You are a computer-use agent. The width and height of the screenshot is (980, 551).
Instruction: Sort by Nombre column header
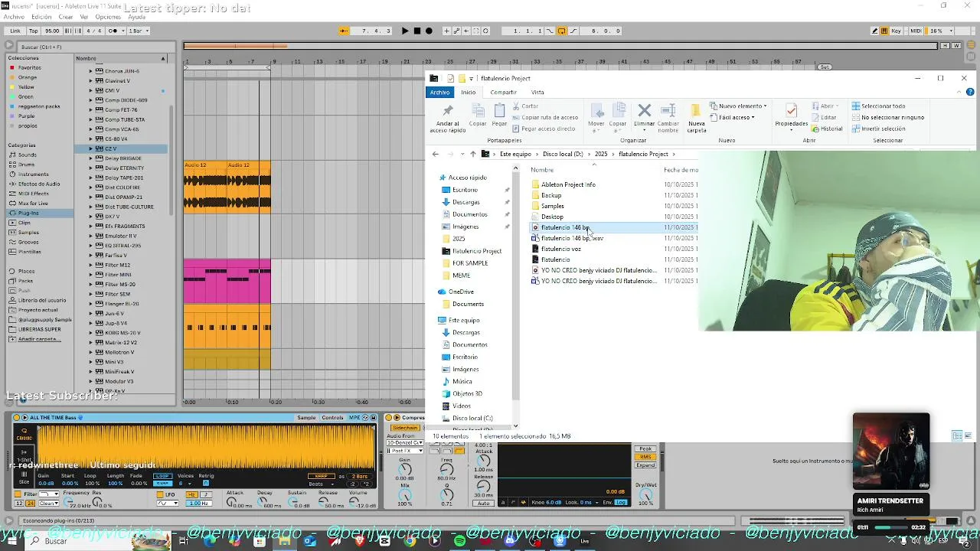click(x=542, y=170)
